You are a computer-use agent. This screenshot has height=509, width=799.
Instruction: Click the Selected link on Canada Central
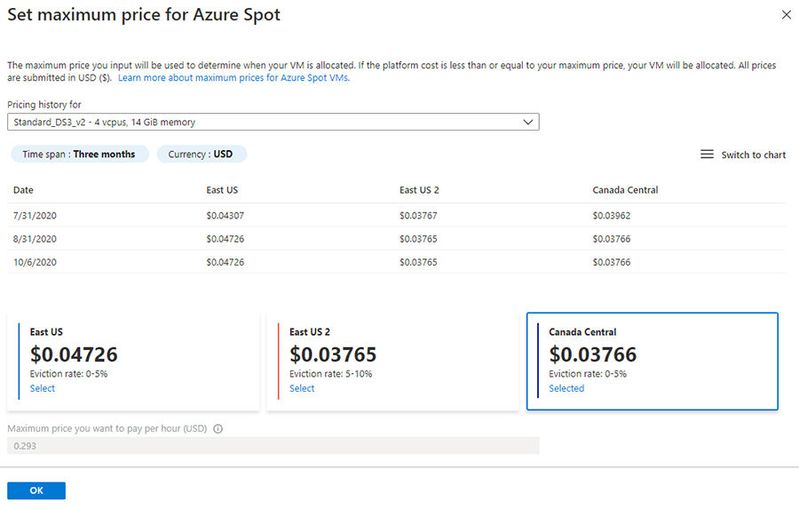[x=566, y=388]
